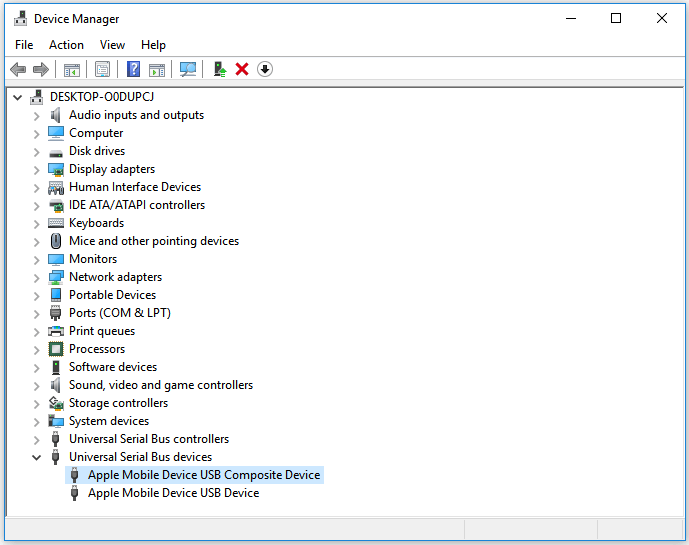Select Apple Mobile Device USB Composite Device
This screenshot has height=545, width=689.
(203, 475)
